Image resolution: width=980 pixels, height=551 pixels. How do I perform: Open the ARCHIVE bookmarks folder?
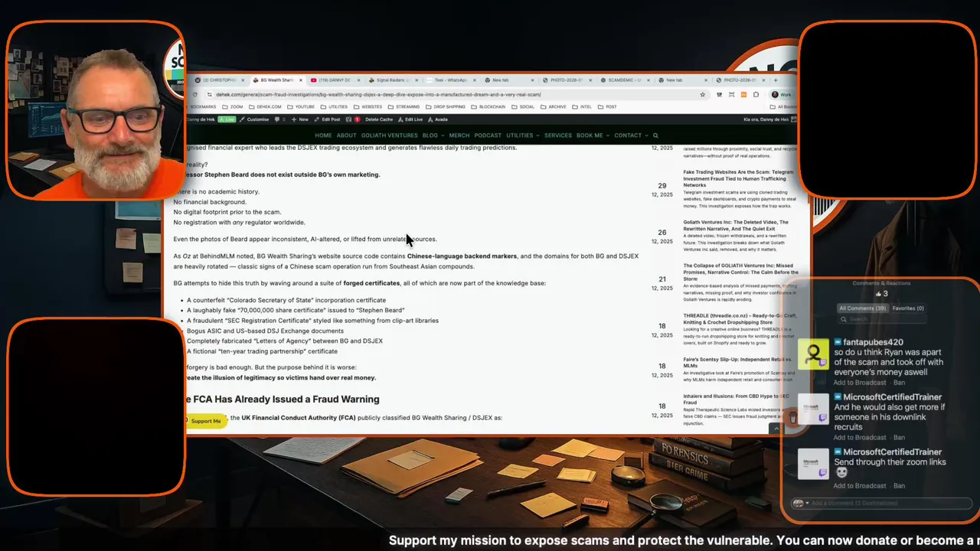(x=554, y=107)
